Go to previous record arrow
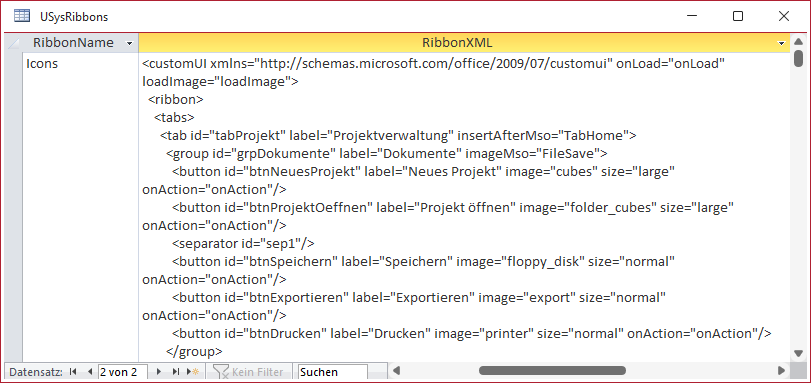The image size is (811, 383). pyautogui.click(x=89, y=372)
